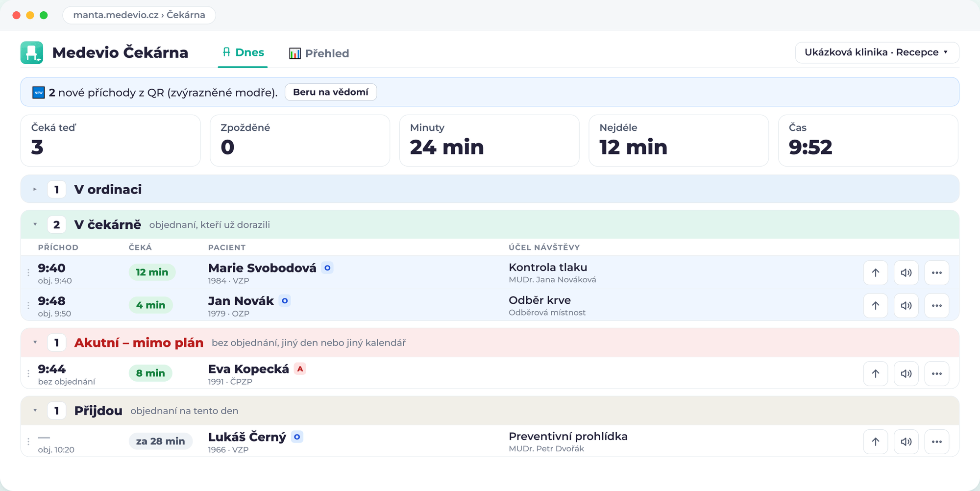The height and width of the screenshot is (491, 980).
Task: Call Lukáš Černý via speaker icon
Action: coord(906,442)
